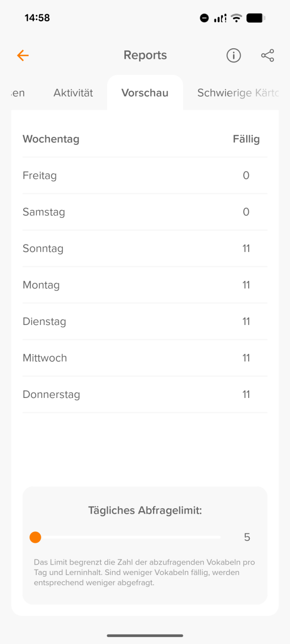Select the Freitag row with 0 due
Screen dimensions: 290x644
pyautogui.click(x=145, y=175)
